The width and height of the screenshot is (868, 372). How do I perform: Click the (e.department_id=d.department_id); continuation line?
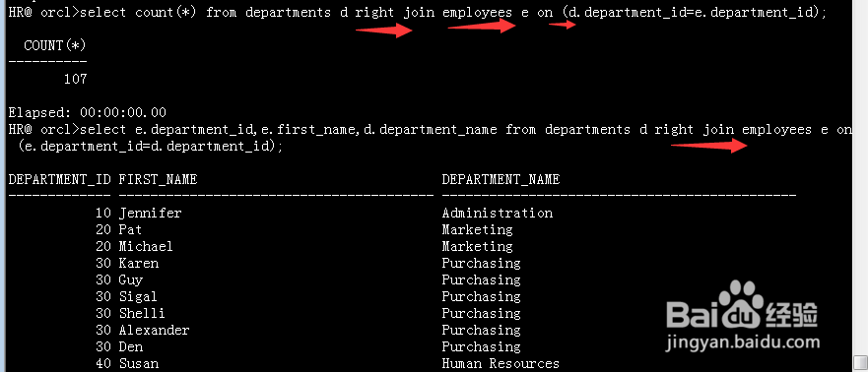pyautogui.click(x=150, y=147)
